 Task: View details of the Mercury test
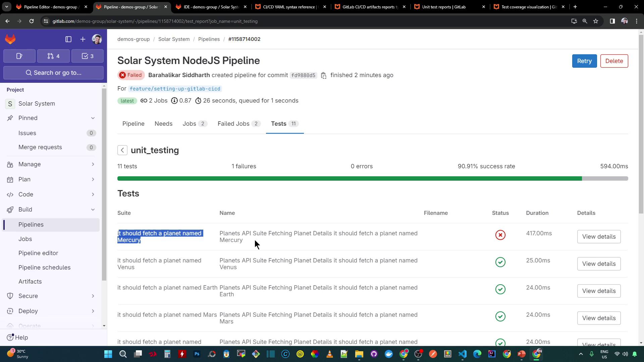[x=598, y=237]
